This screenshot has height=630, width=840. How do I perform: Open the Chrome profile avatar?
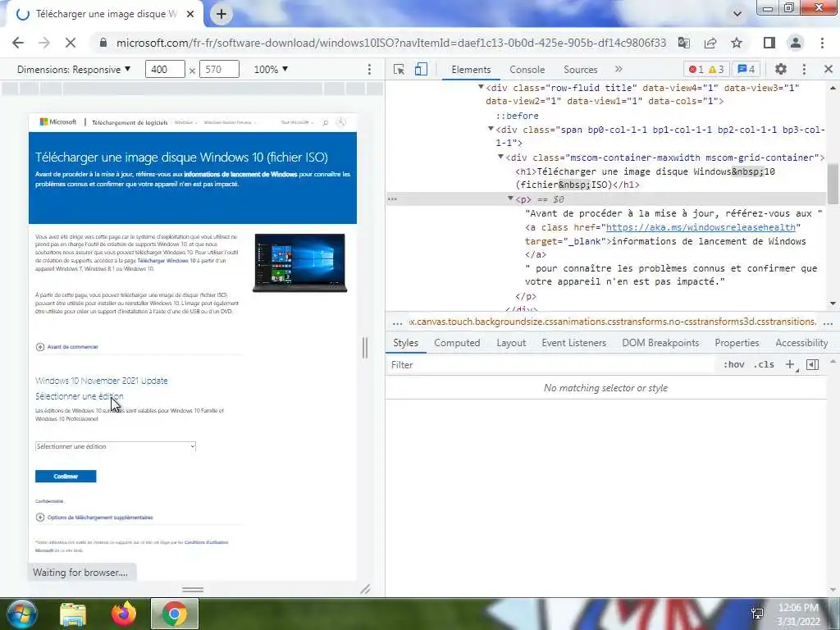tap(796, 43)
